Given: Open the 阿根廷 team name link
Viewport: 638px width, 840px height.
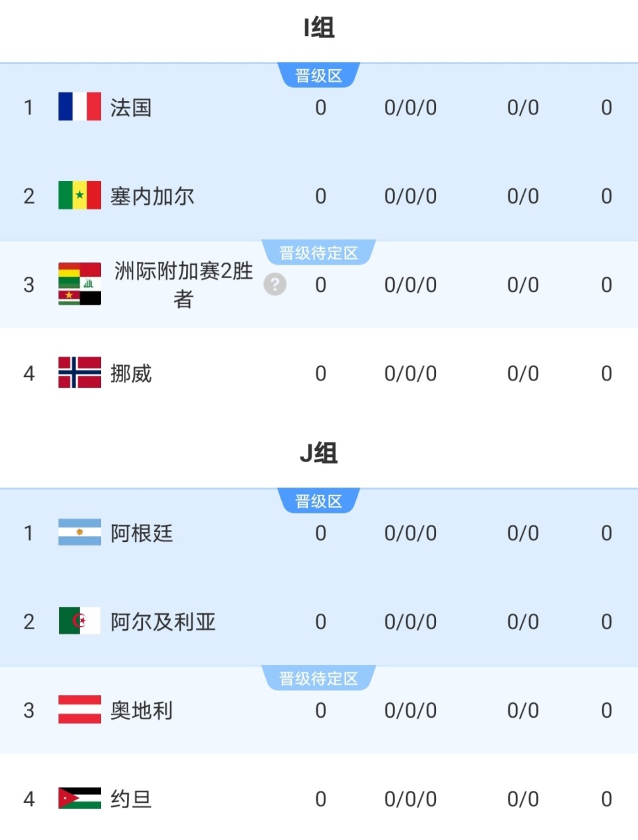Looking at the screenshot, I should (142, 533).
